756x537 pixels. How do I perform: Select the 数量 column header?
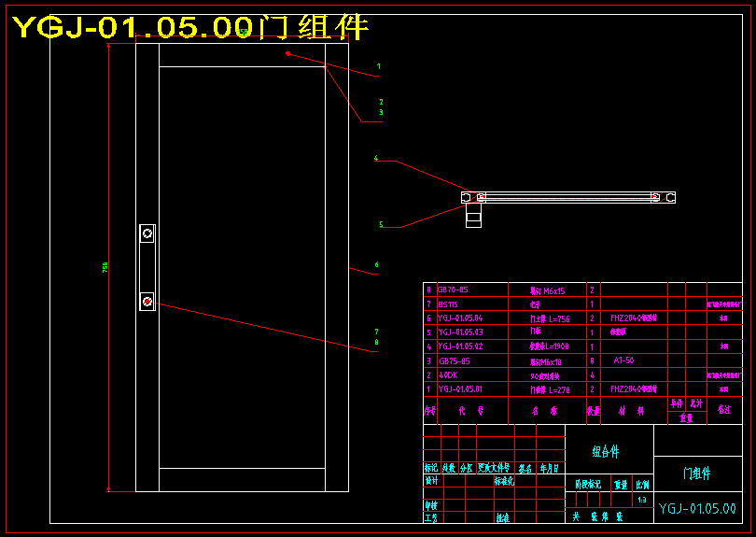click(x=594, y=411)
